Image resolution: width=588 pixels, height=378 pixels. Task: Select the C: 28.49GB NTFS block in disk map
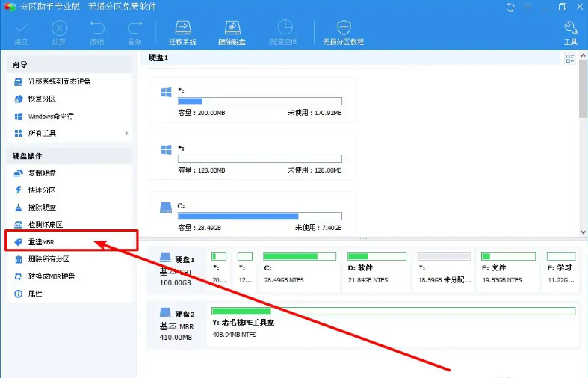coord(300,269)
